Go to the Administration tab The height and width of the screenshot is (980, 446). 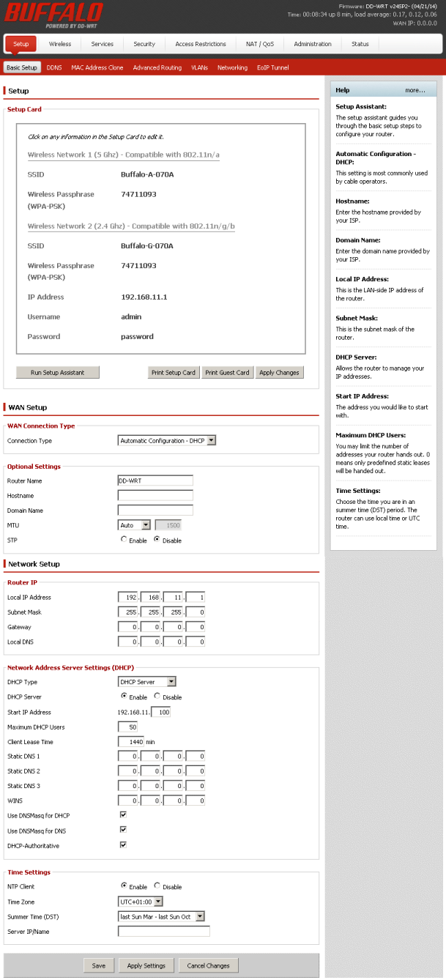(313, 44)
